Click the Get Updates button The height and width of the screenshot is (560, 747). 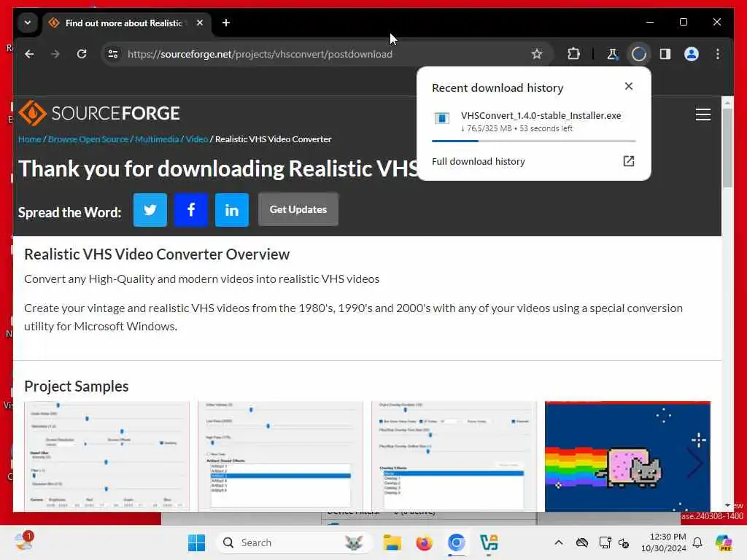[x=298, y=209]
